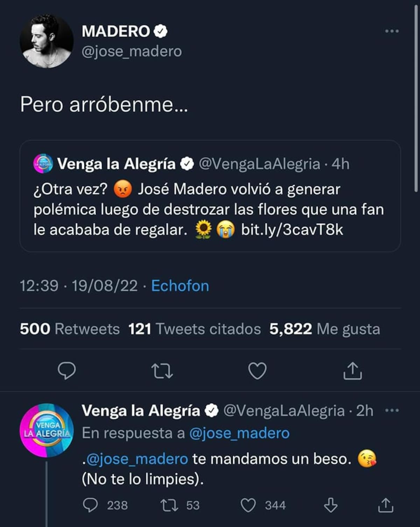Image resolution: width=420 pixels, height=527 pixels.
Task: Open the Echofon source link
Action: click(x=180, y=286)
